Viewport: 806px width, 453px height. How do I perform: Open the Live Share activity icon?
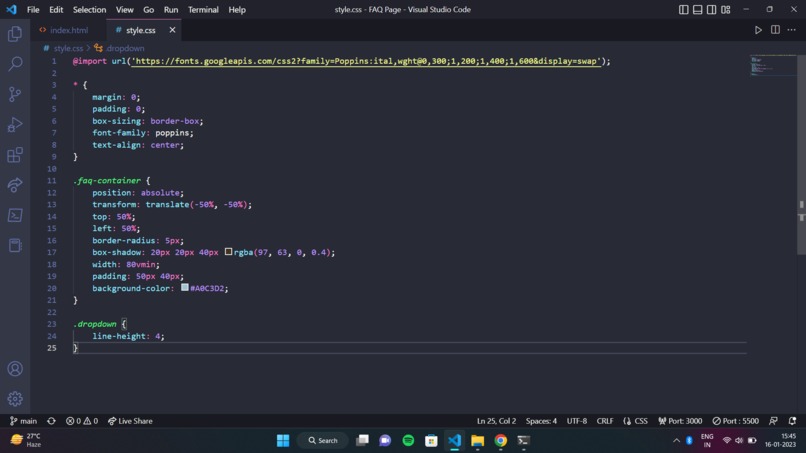[15, 185]
